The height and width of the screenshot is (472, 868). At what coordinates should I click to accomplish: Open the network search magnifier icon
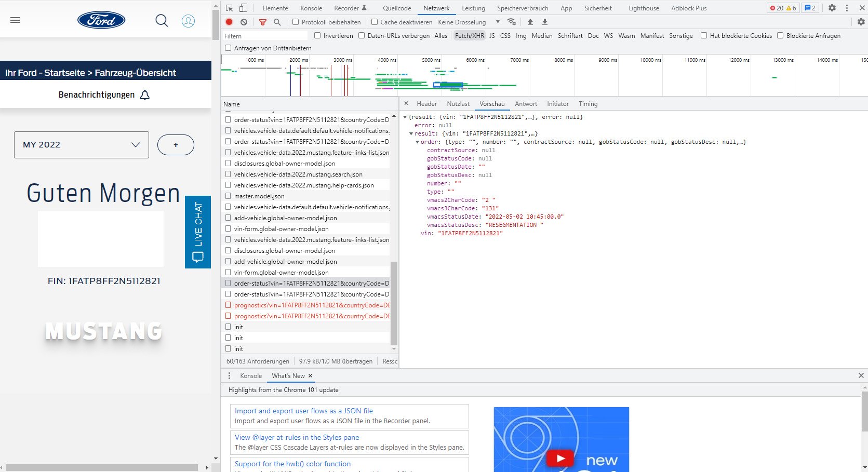click(x=277, y=22)
